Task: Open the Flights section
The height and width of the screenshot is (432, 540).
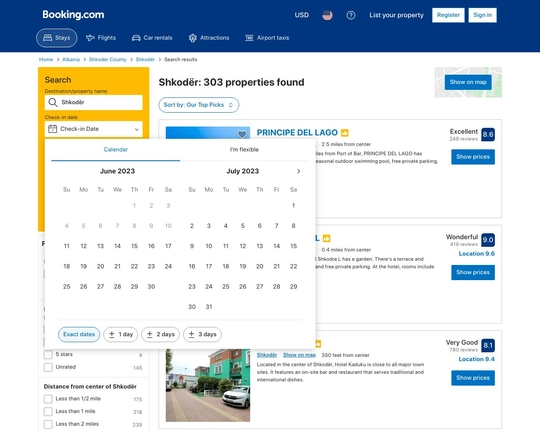Action: pyautogui.click(x=101, y=38)
